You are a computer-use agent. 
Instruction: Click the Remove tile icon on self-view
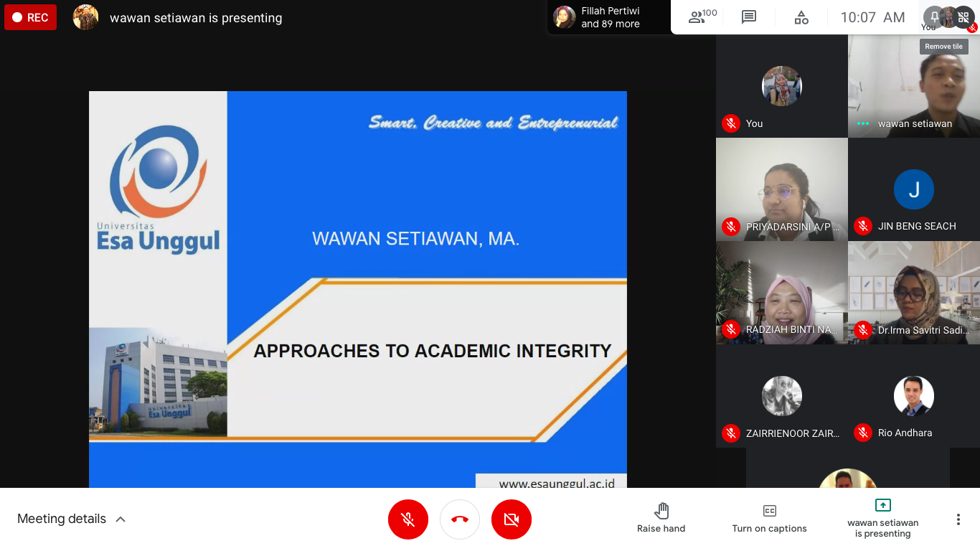coord(963,17)
